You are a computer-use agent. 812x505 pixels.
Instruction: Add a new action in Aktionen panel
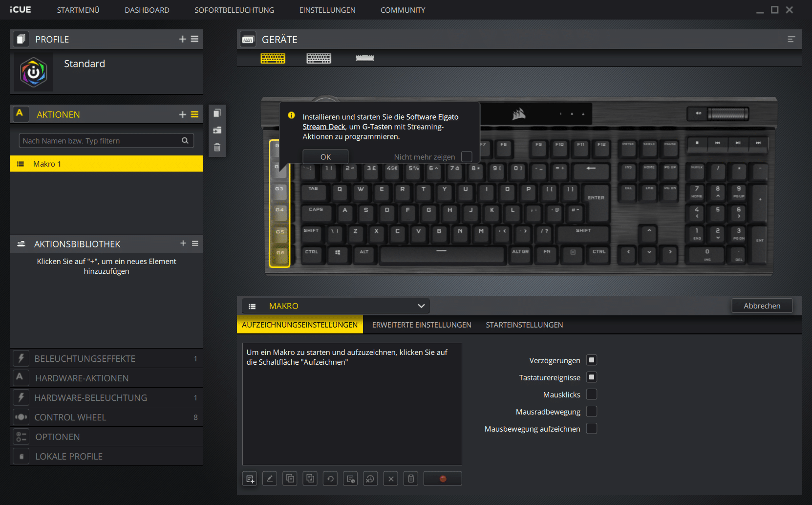[182, 114]
